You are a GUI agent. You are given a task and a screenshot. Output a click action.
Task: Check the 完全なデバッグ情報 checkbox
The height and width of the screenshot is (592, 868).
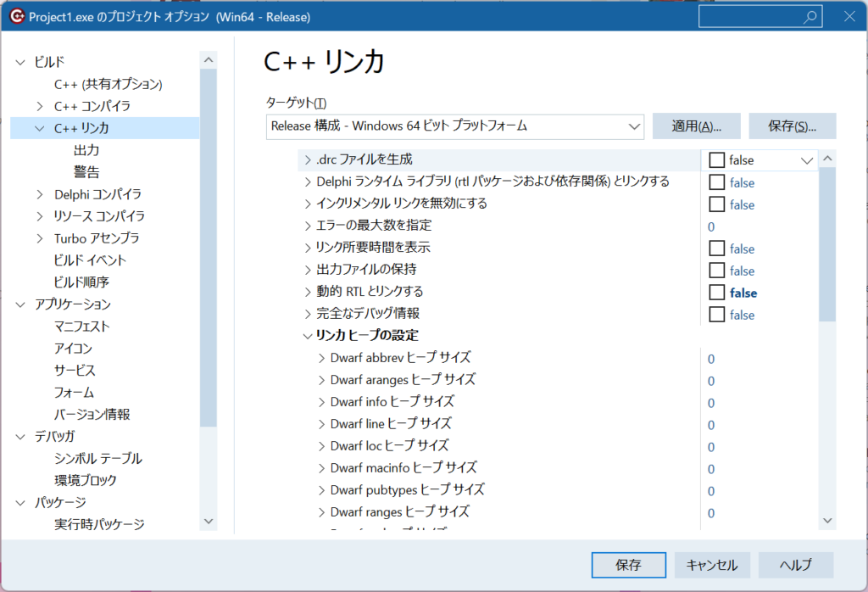click(717, 315)
